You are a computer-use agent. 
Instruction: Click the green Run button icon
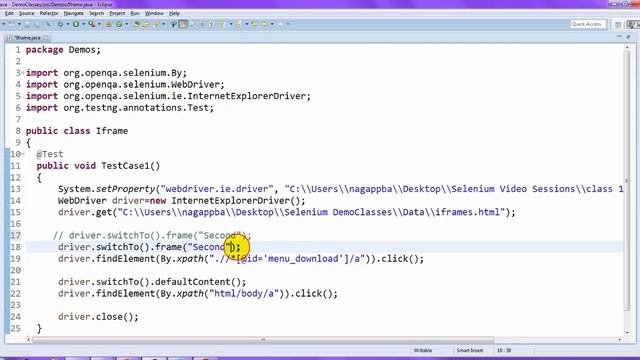(76, 24)
